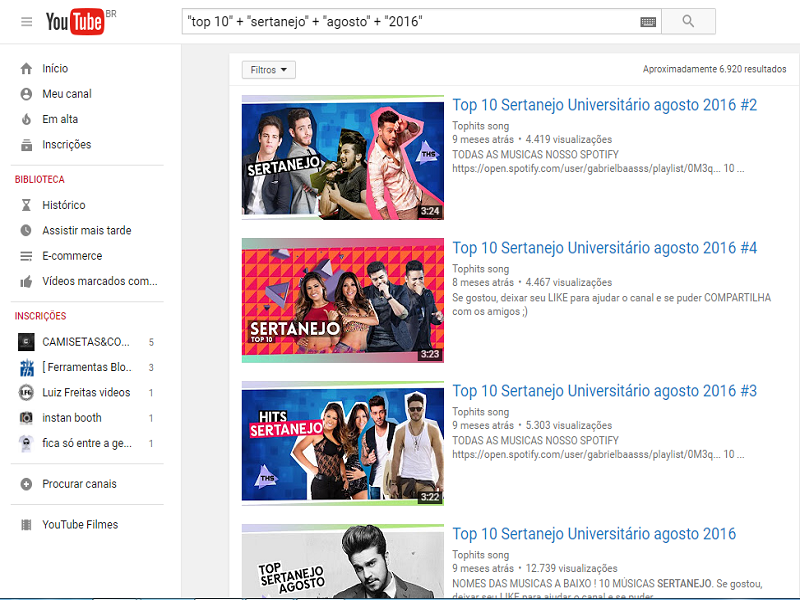This screenshot has width=800, height=600.
Task: Click the Em alta flame icon
Action: [x=26, y=119]
